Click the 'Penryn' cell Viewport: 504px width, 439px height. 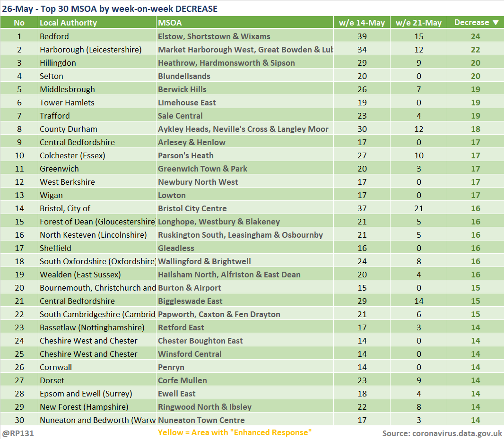coord(245,367)
